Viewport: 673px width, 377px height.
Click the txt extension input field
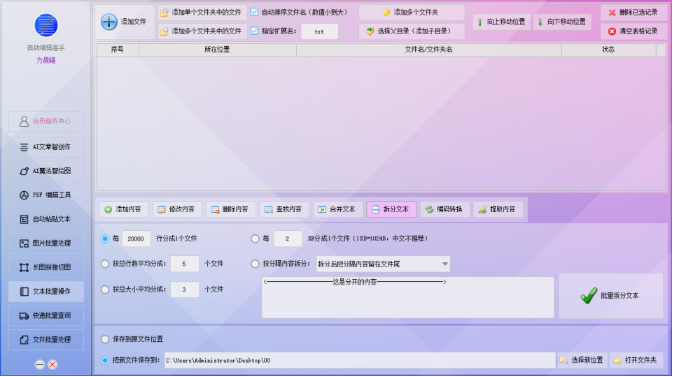(x=319, y=31)
